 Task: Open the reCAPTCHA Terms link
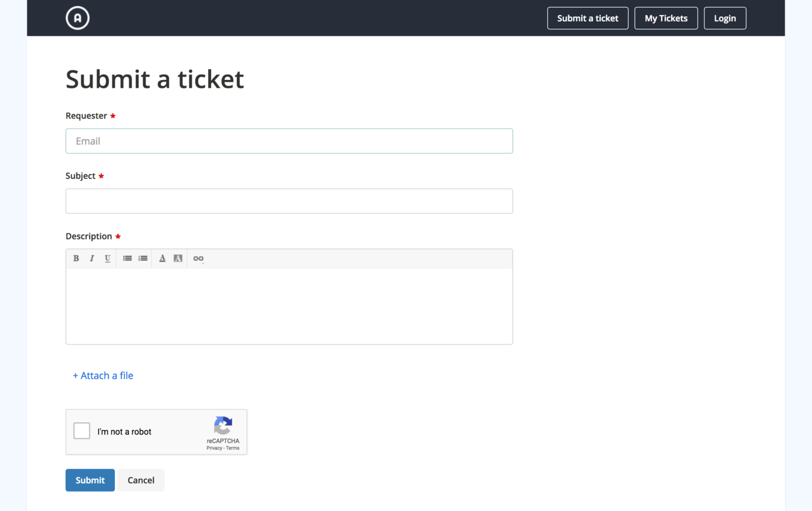click(x=233, y=448)
